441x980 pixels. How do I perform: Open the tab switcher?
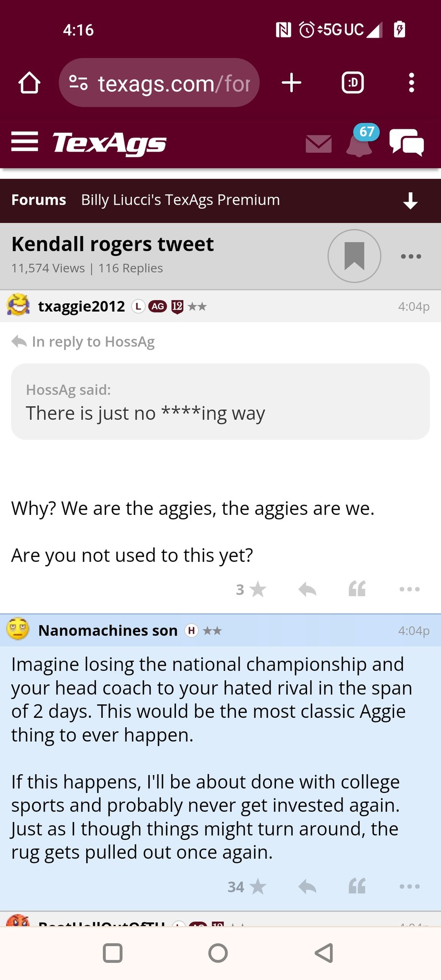(353, 83)
